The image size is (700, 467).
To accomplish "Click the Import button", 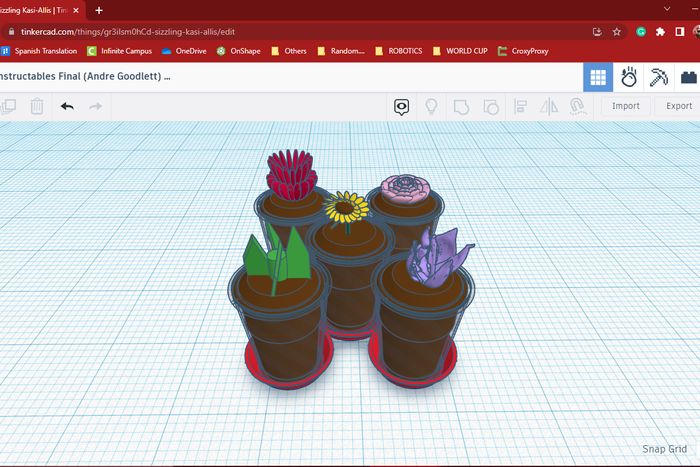I will click(x=626, y=106).
